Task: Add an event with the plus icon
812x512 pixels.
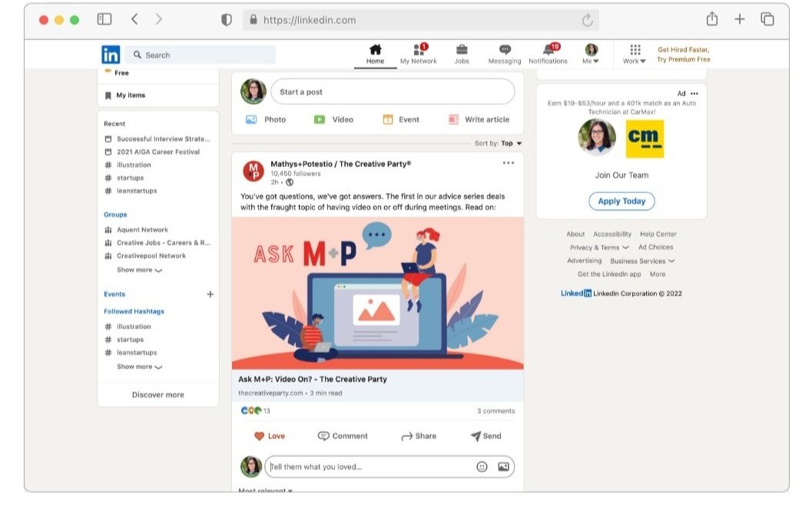Action: pos(210,294)
